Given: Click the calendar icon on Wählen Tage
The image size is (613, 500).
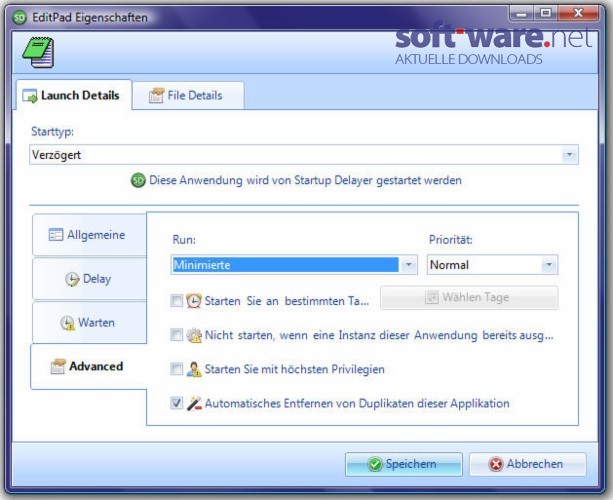Looking at the screenshot, I should (432, 297).
